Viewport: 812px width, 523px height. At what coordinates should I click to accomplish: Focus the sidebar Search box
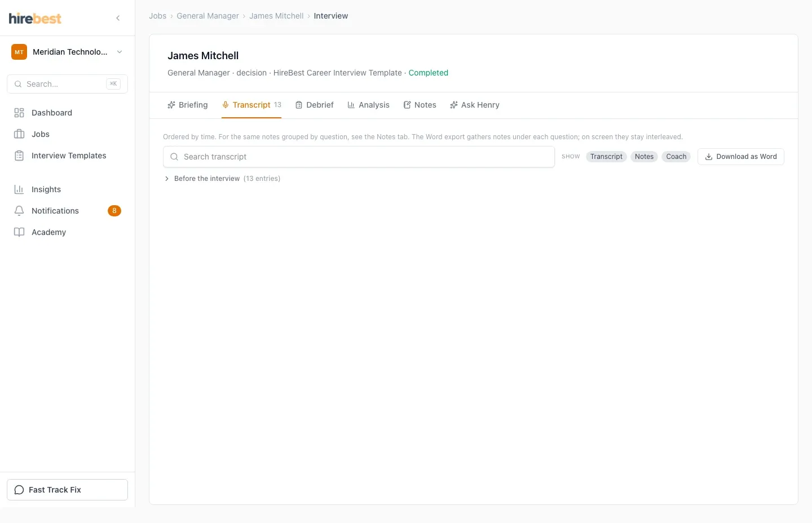point(67,84)
